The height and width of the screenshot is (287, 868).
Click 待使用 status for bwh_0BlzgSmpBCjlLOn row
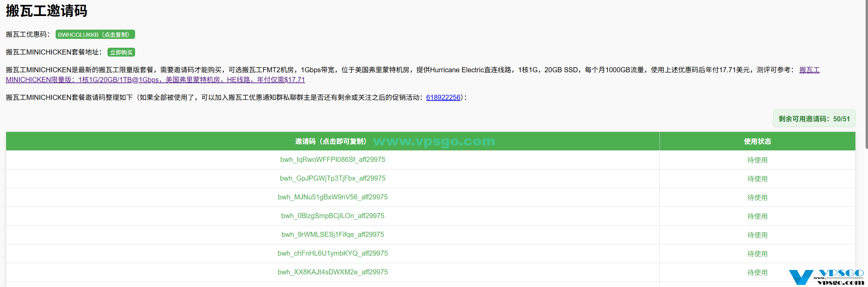coord(757,216)
